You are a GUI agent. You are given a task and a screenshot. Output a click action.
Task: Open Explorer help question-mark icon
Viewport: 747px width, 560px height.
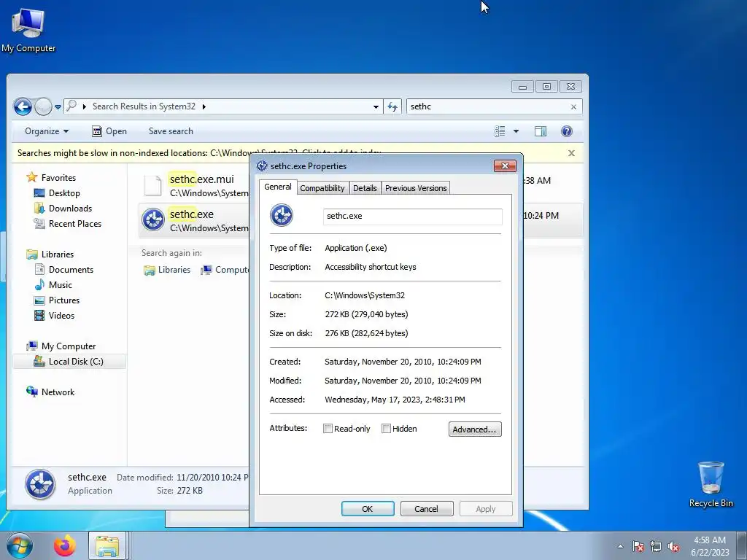click(x=566, y=131)
